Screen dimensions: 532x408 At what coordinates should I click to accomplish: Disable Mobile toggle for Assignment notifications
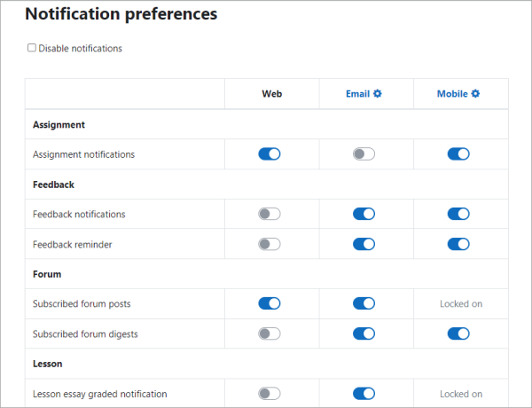click(458, 154)
